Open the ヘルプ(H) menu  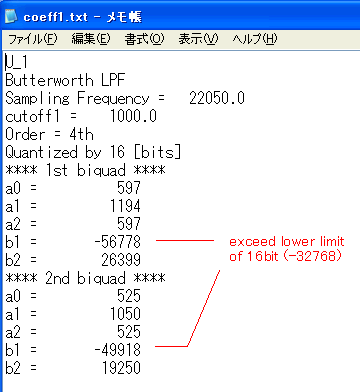255,39
